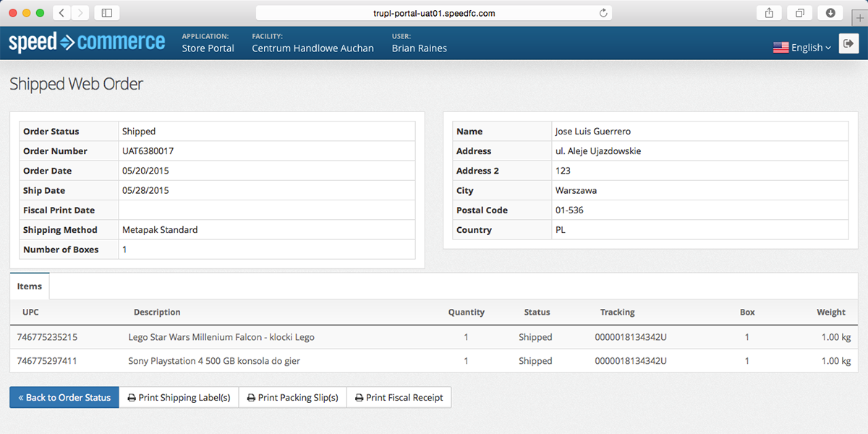Image resolution: width=868 pixels, height=434 pixels.
Task: Open the Safari share icon
Action: [768, 13]
